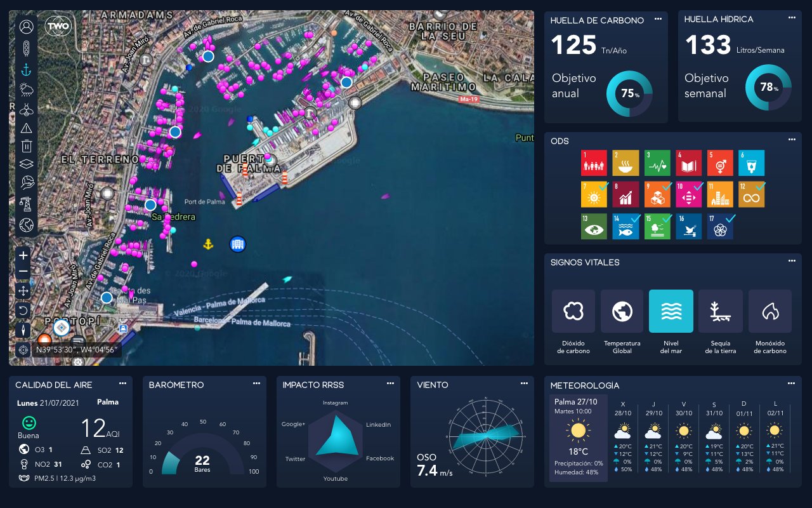
Task: Toggle ODS goal 14 life below water
Action: click(x=625, y=227)
